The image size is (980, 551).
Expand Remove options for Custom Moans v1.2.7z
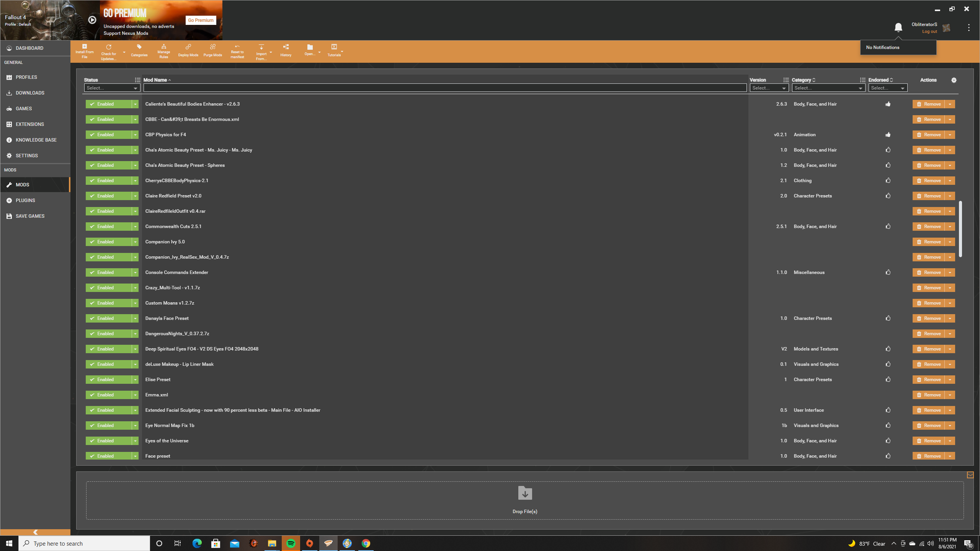tap(950, 303)
